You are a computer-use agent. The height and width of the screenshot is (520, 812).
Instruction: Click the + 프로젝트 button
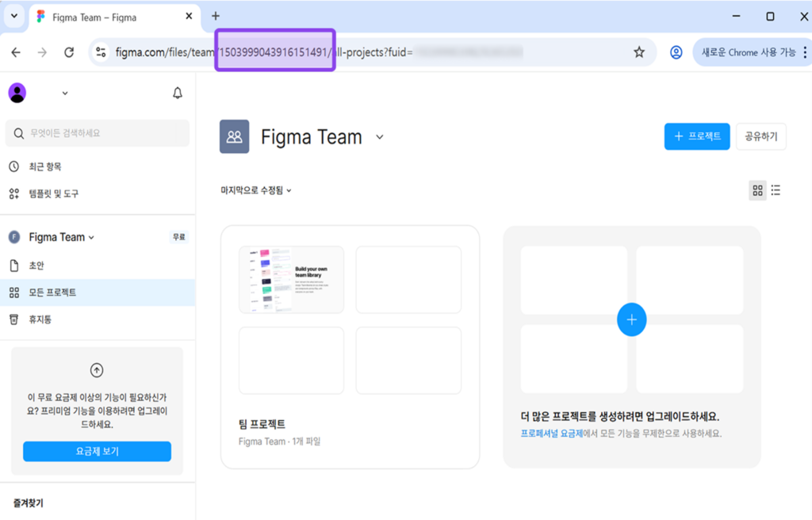click(697, 136)
